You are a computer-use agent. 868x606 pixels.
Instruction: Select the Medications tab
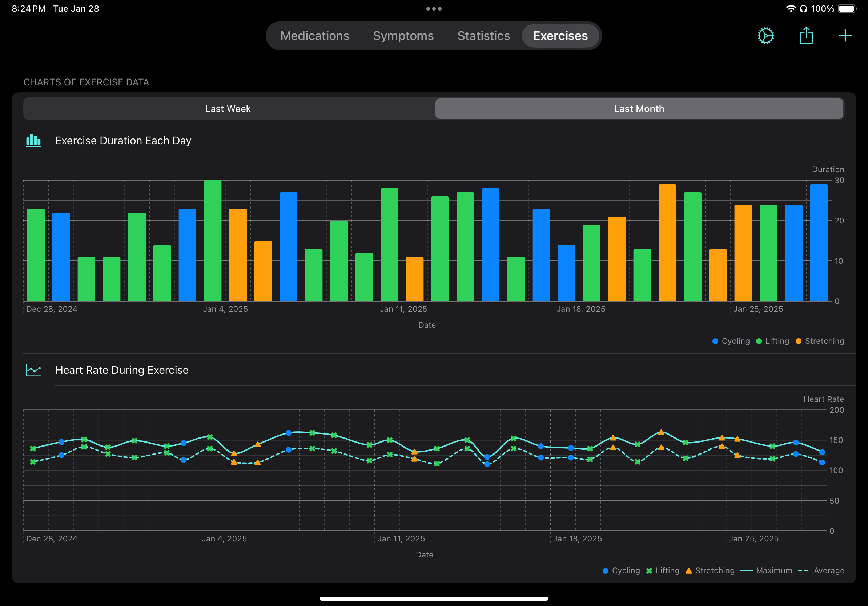coord(315,36)
